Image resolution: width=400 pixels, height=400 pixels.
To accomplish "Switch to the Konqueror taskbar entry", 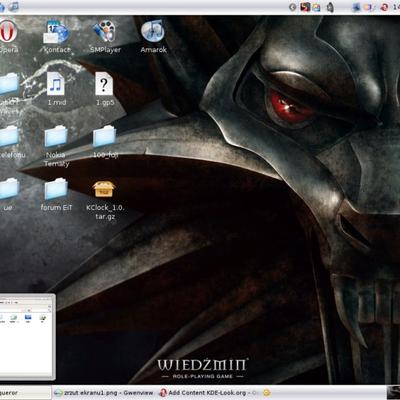I will (25, 393).
